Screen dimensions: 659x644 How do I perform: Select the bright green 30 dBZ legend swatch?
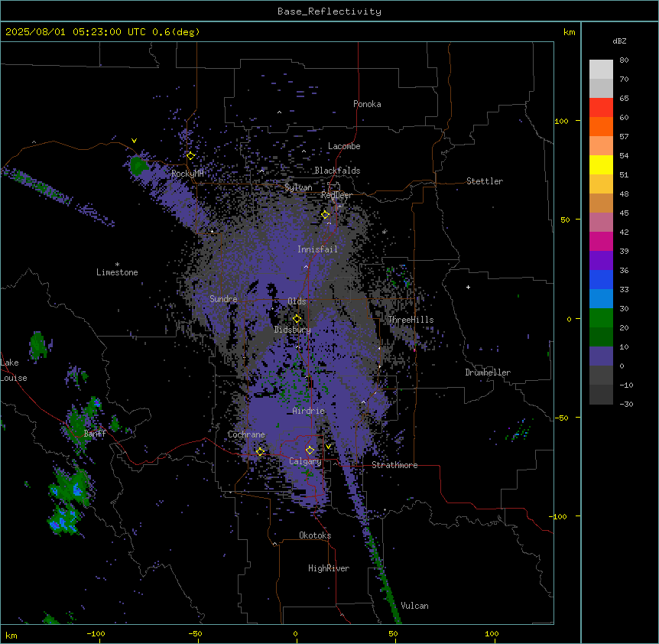pos(601,318)
